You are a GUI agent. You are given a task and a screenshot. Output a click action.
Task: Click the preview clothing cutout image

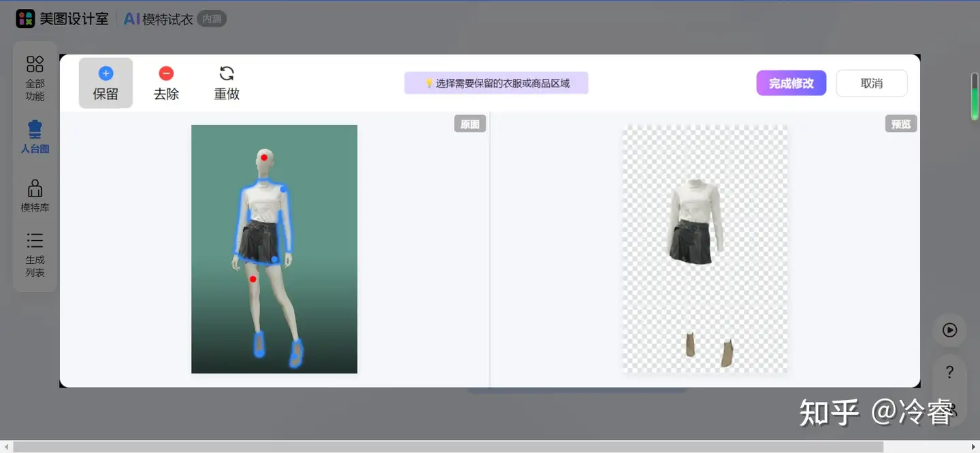tap(704, 249)
